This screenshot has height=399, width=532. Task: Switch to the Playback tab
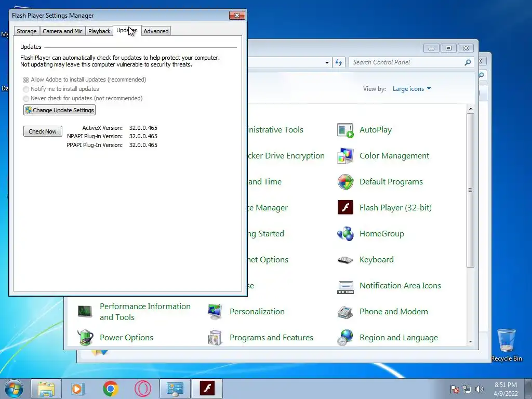(99, 31)
